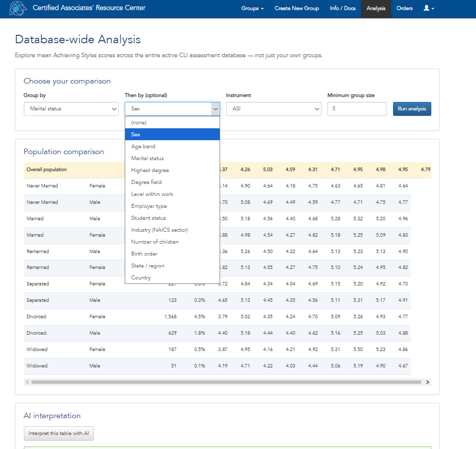Focus the Minimum group size field
This screenshot has width=476, height=449.
point(357,109)
